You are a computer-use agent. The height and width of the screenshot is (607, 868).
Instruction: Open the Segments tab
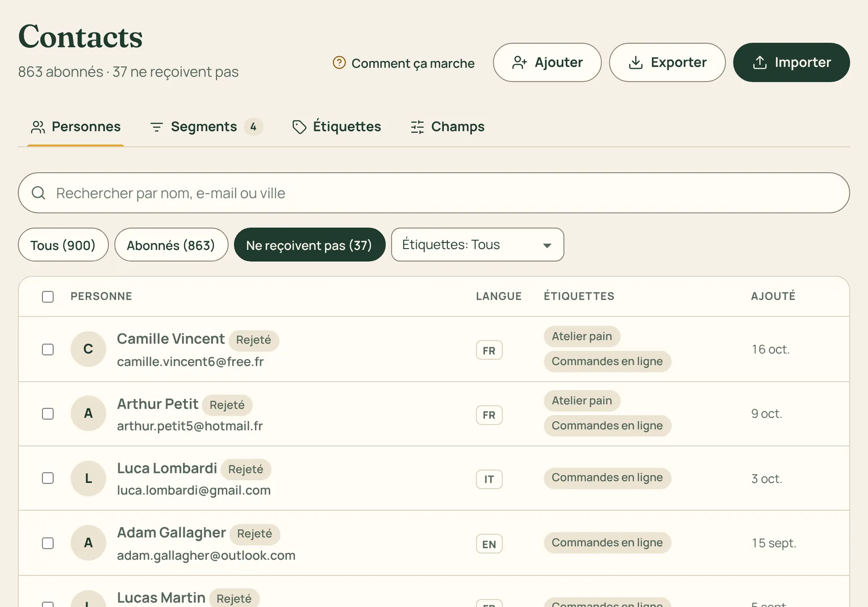(206, 127)
